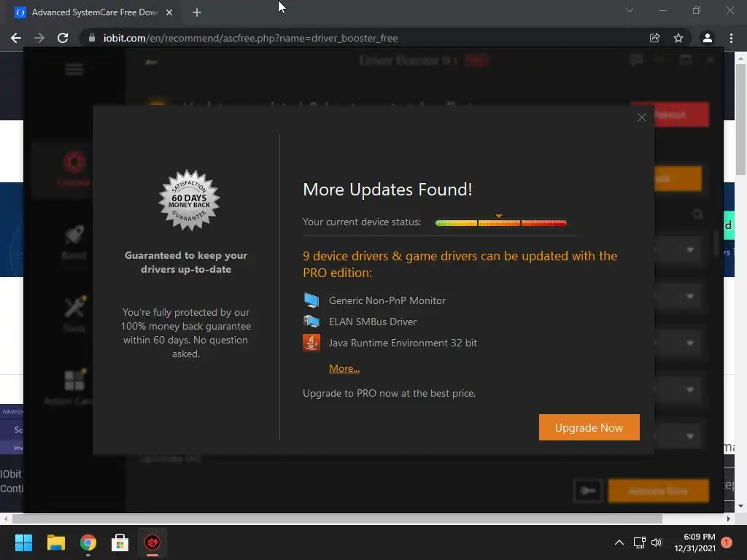Go back in the browser
747x560 pixels.
[16, 38]
